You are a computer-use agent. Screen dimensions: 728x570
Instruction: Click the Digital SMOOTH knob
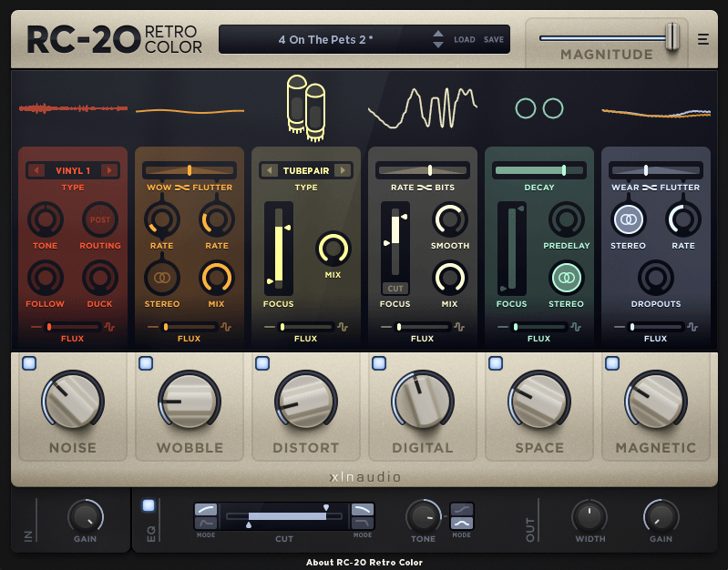(x=449, y=219)
